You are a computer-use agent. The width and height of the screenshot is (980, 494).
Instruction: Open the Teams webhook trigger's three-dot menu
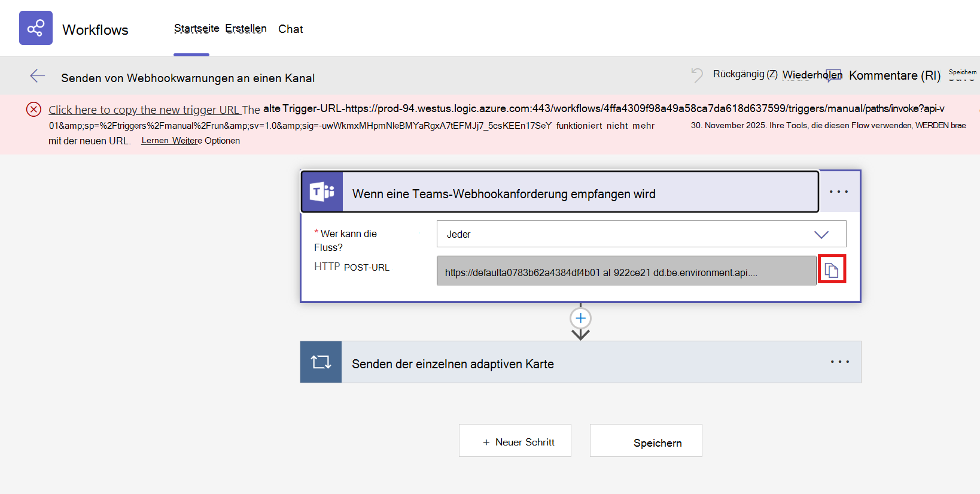(839, 192)
